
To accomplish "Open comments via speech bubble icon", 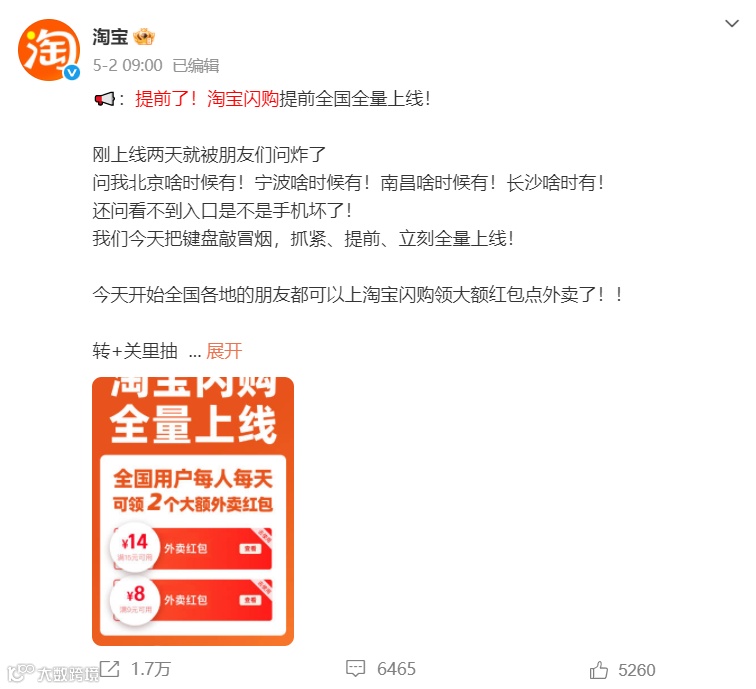I will click(355, 669).
